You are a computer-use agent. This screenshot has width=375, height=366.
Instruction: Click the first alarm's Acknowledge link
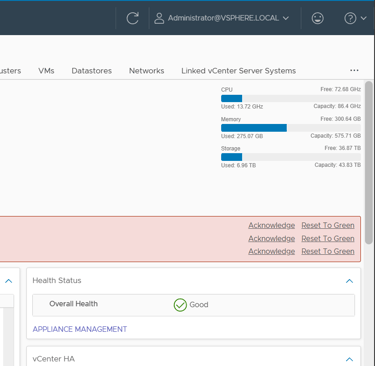[x=271, y=225]
